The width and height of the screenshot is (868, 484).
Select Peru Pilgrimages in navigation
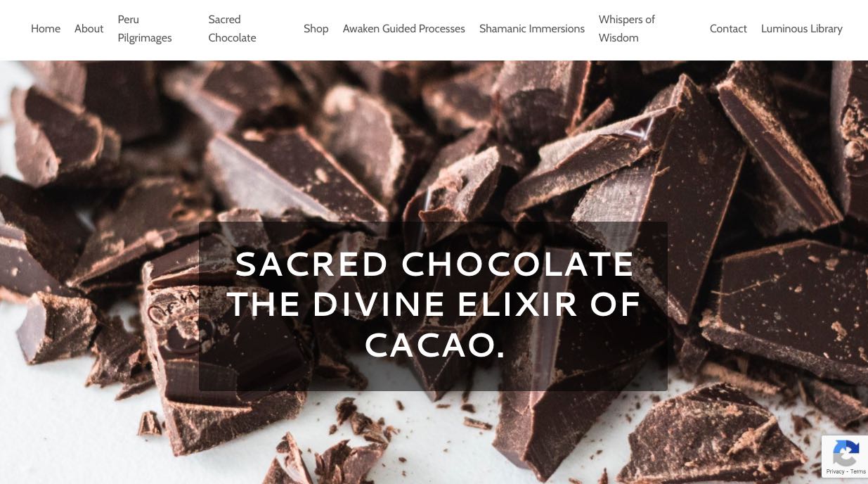pos(145,29)
